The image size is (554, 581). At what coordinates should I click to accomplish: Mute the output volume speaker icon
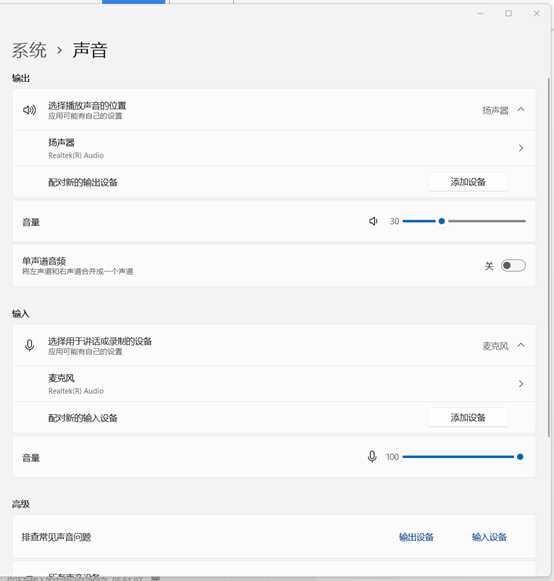click(x=373, y=221)
